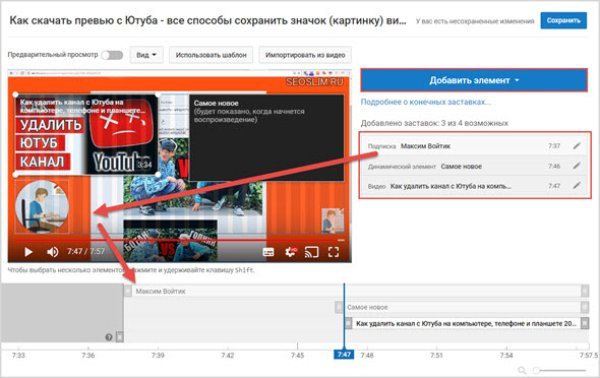
Task: Click the right handle of Максим Войтик bar
Action: [x=585, y=291]
